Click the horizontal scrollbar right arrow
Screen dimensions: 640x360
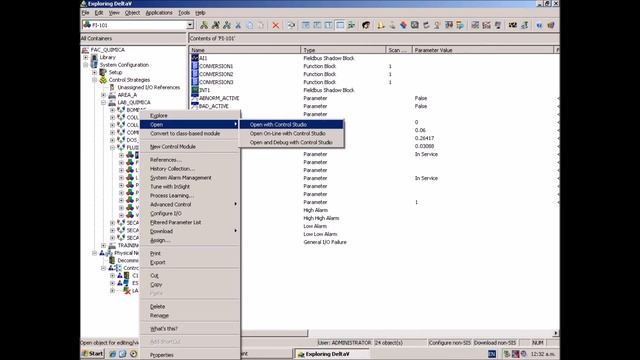pos(556,333)
